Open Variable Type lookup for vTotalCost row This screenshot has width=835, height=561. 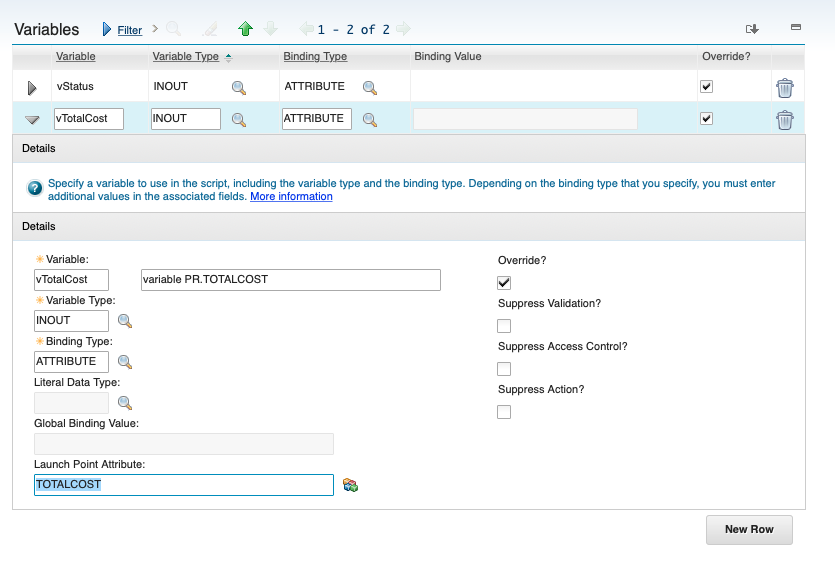click(239, 120)
